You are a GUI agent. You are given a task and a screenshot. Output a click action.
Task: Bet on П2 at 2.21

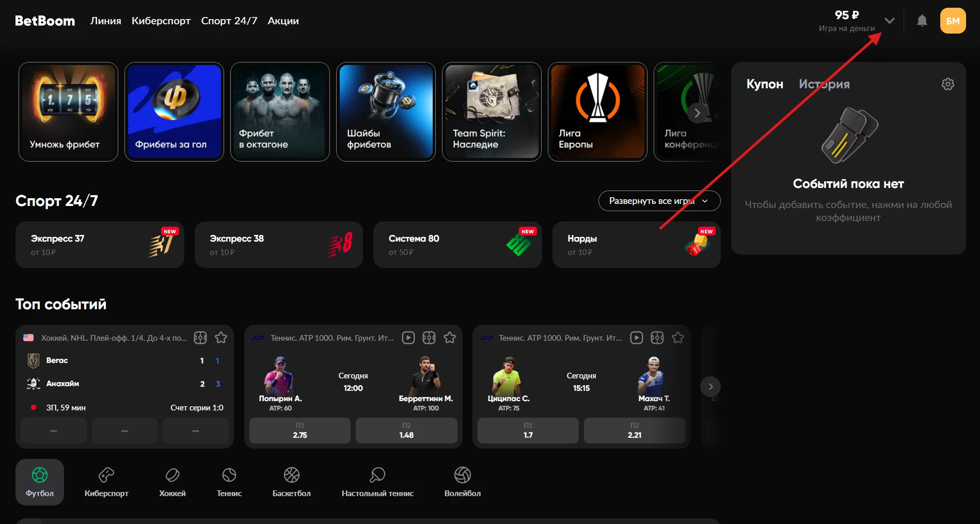coord(635,431)
